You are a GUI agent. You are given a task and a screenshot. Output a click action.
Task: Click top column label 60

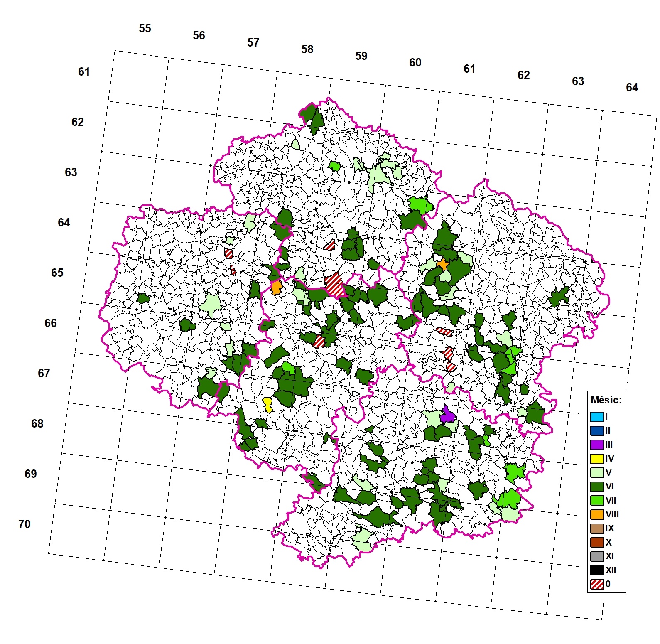point(415,63)
